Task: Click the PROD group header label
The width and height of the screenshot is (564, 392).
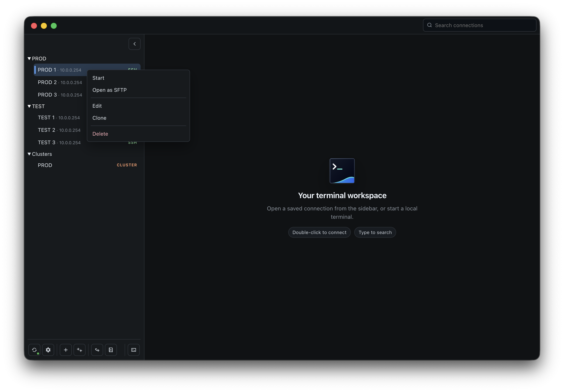Action: [39, 59]
